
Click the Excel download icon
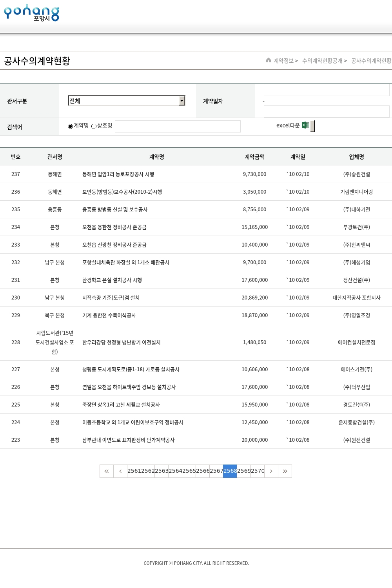[305, 125]
